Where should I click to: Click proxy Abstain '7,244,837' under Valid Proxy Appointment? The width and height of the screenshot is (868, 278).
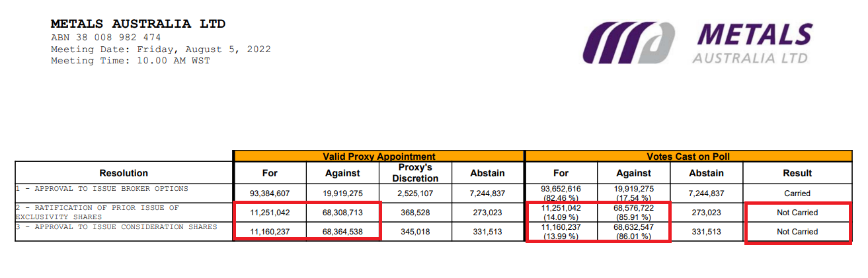pos(487,193)
